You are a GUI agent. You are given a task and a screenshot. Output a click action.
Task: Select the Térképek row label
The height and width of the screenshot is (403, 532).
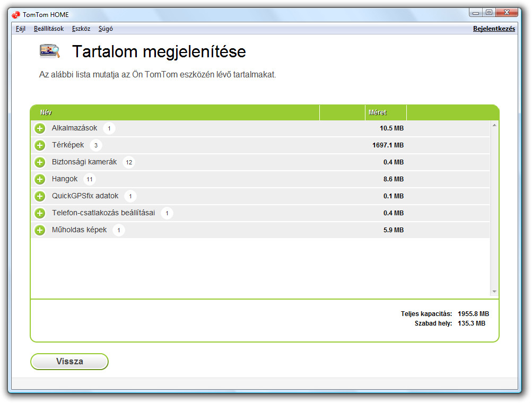67,145
